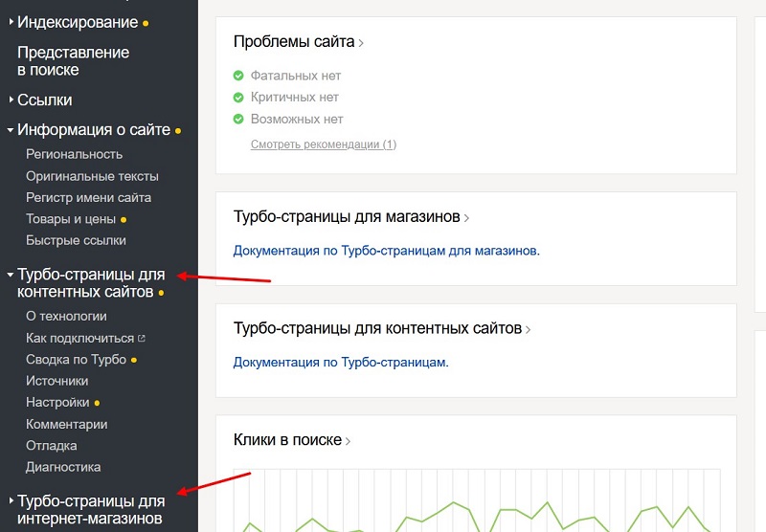The image size is (766, 532).
Task: Expand the Индексирование sidebar section
Action: [x=78, y=22]
